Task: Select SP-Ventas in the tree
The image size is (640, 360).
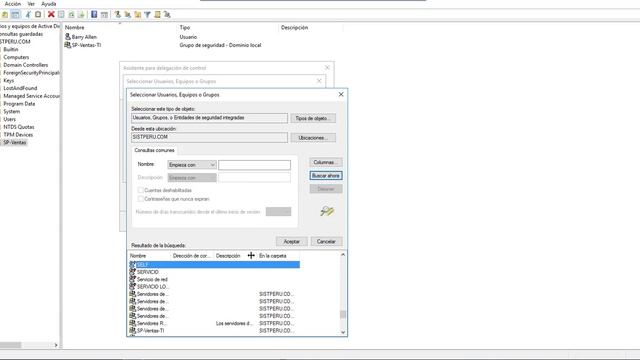Action: 15,142
